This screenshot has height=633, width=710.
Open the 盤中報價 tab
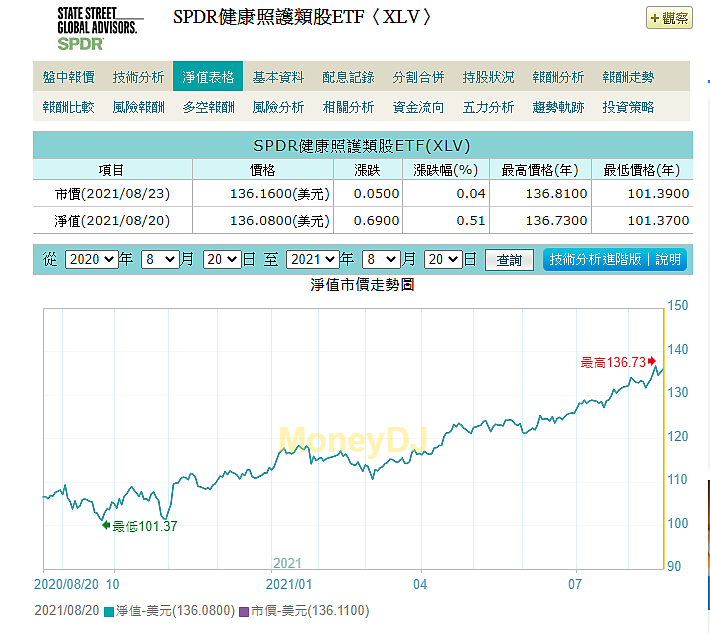tap(68, 77)
